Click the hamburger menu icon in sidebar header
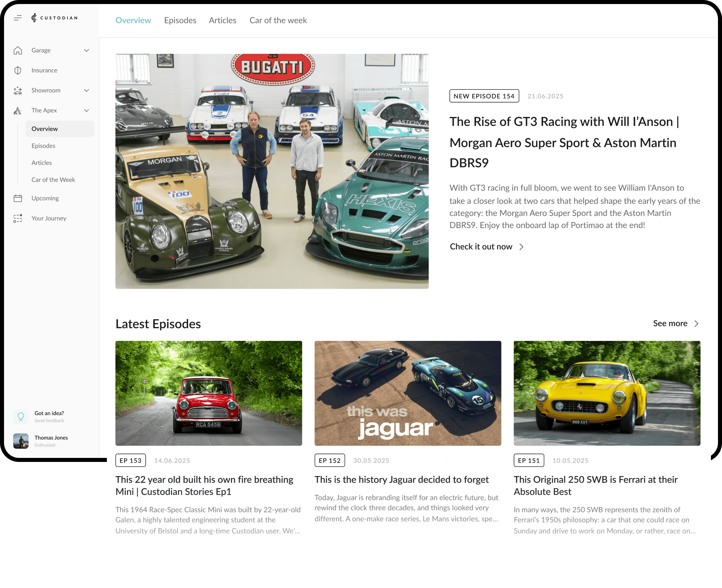Viewport: 722px width, 588px height. 17,18
